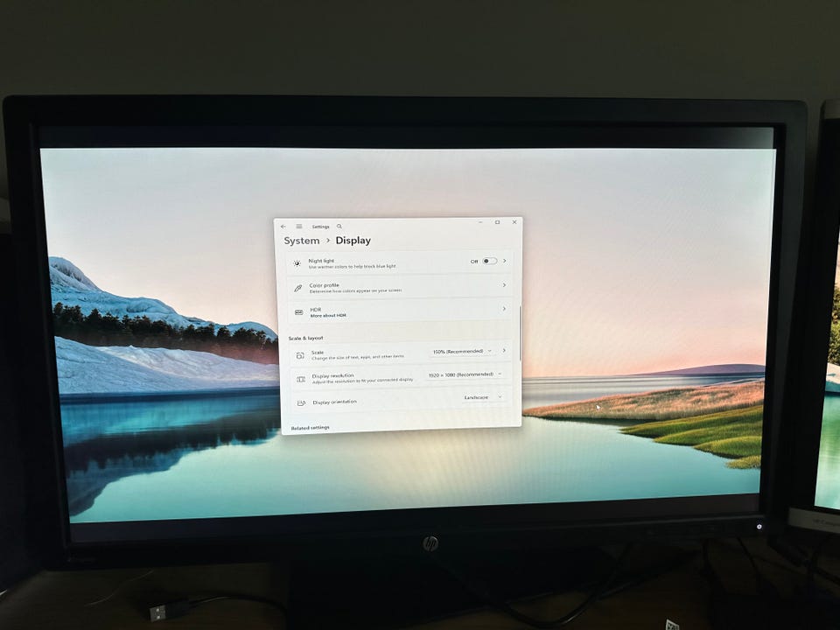The image size is (840, 630).
Task: Click the Settings window scrollbar thumb
Action: pos(520,332)
